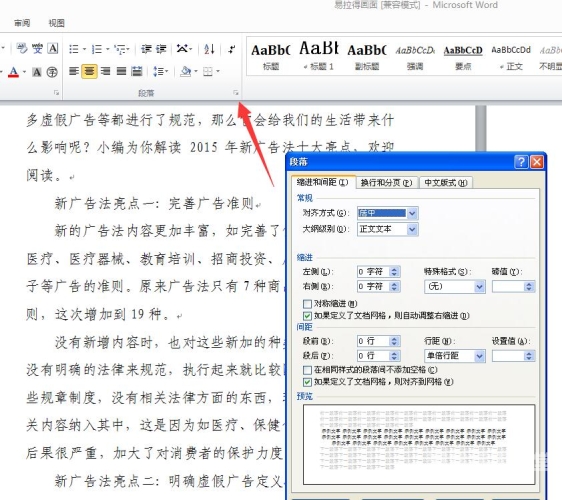Image resolution: width=562 pixels, height=500 pixels.
Task: Toggle auto-adjust right indent grid checkbox
Action: (x=307, y=316)
